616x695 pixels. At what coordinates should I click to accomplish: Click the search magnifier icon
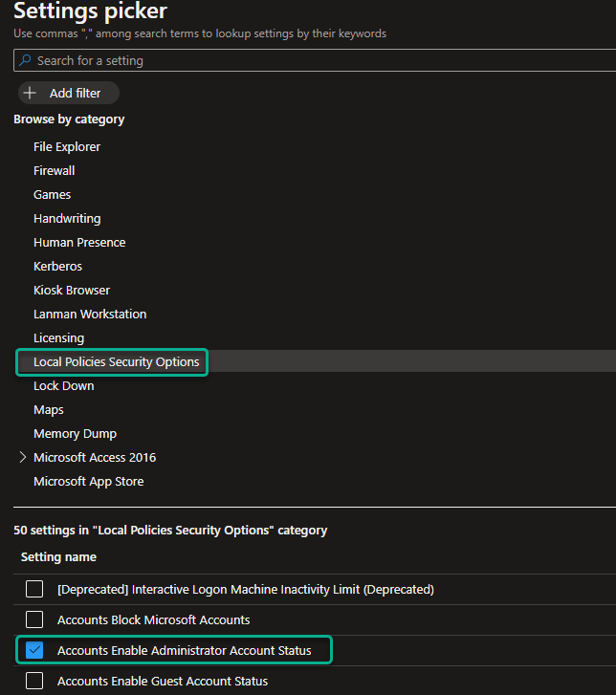25,60
